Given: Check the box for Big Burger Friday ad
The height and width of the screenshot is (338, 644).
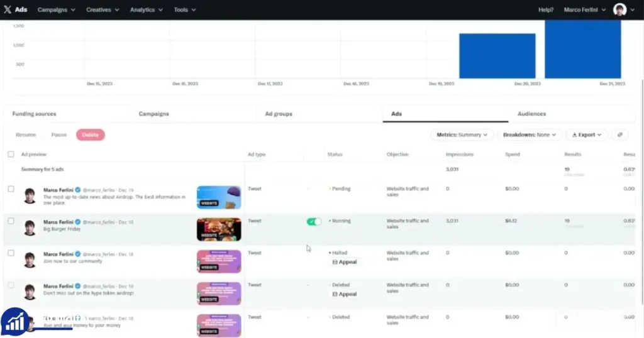Looking at the screenshot, I should (11, 221).
